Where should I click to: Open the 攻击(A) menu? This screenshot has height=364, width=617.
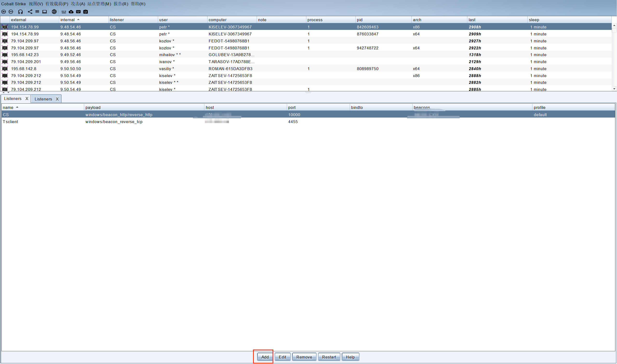[x=78, y=4]
